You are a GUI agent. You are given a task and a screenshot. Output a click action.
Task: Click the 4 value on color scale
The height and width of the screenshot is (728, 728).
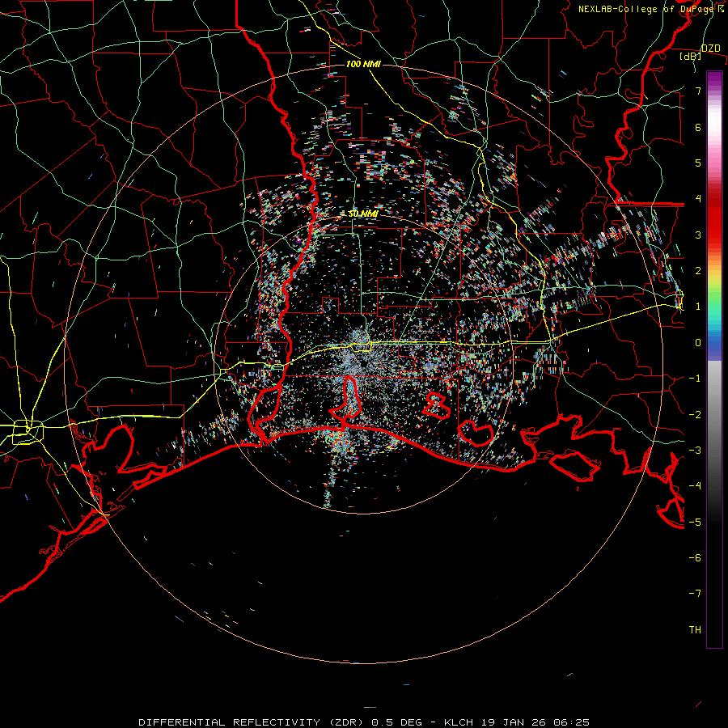pos(698,199)
